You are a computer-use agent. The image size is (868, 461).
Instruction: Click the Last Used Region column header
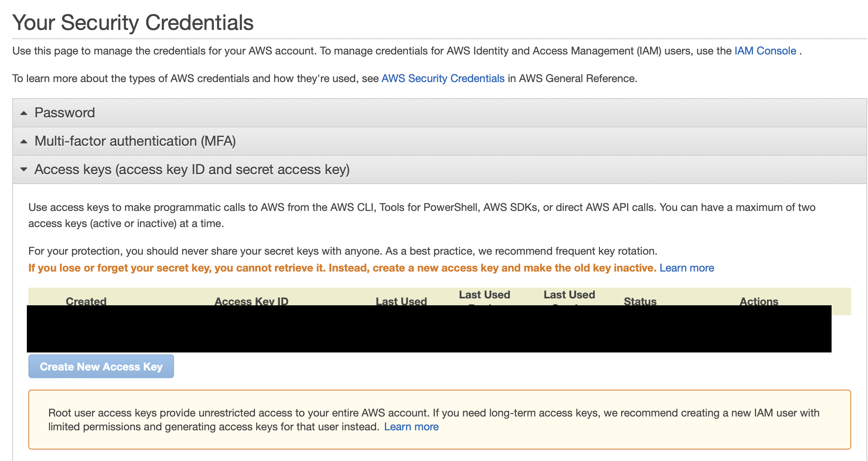pos(484,295)
